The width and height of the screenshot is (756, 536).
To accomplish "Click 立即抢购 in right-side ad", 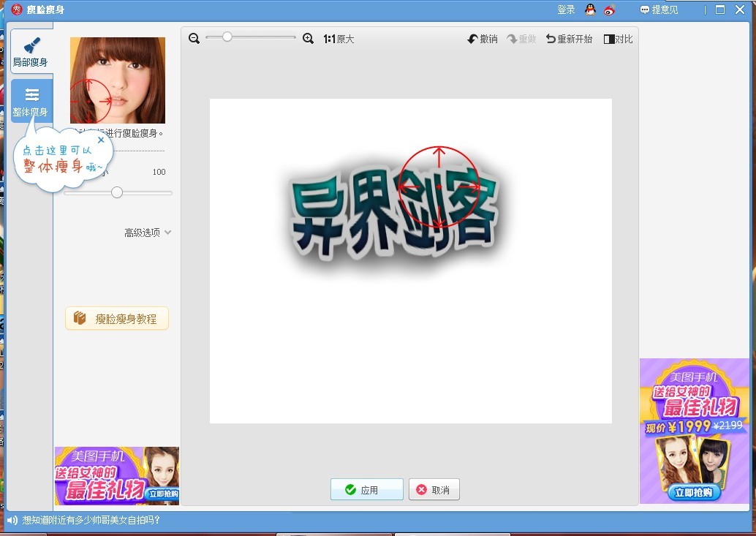I will click(693, 492).
